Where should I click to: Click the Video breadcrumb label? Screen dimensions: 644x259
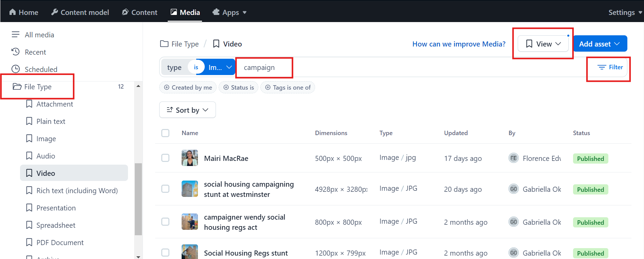(227, 44)
